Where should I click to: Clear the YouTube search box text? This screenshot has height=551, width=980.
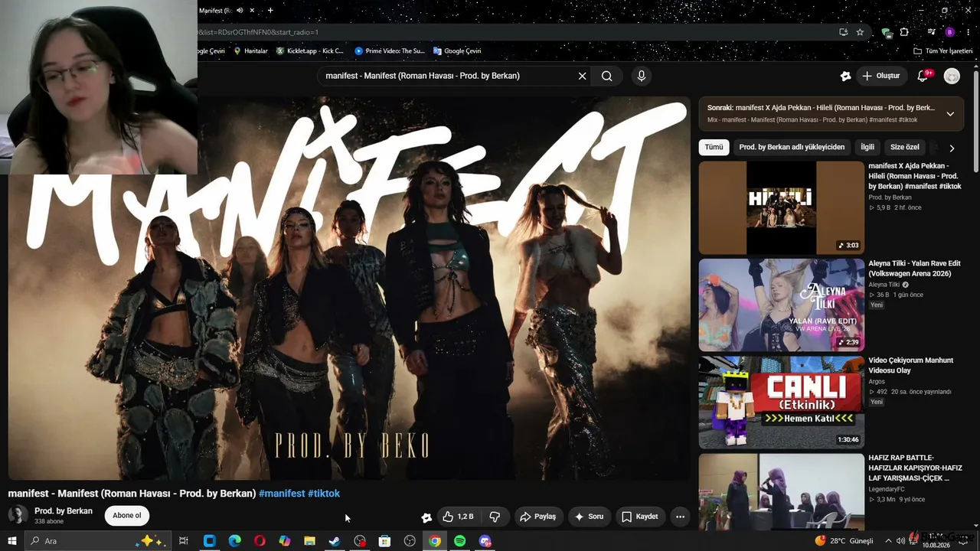click(582, 76)
